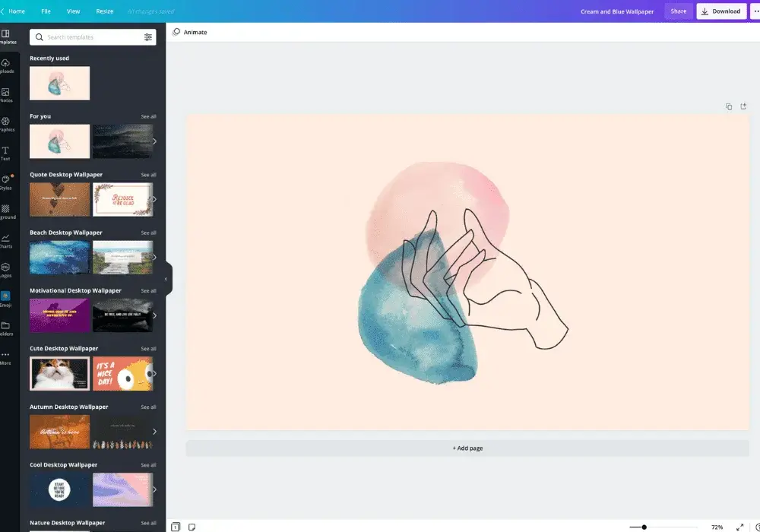Click the search filter settings icon
Screen dimensions: 760x532
point(148,37)
